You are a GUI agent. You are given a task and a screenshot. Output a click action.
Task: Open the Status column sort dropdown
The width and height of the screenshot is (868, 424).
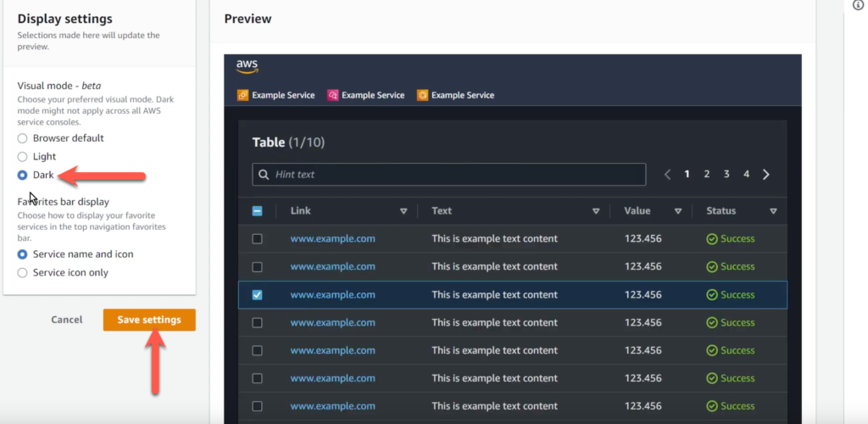pyautogui.click(x=773, y=211)
